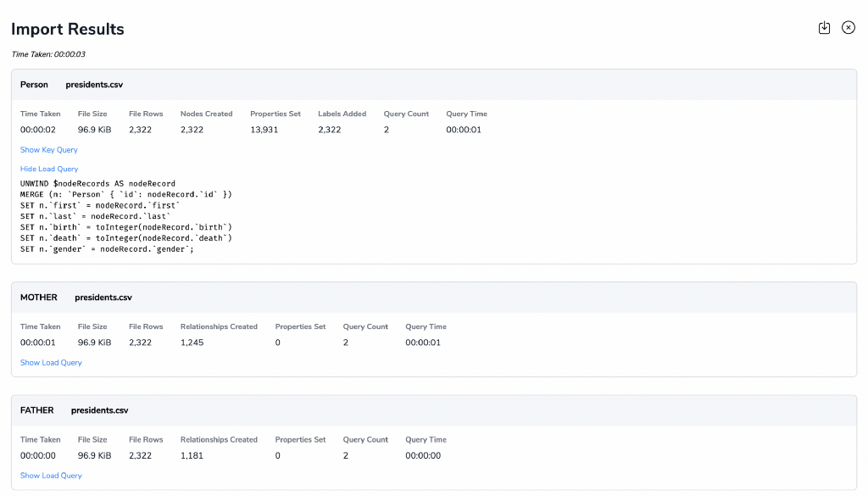Viewport: 868px width, 496px height.
Task: Show the Key Query for Person
Action: coord(48,150)
